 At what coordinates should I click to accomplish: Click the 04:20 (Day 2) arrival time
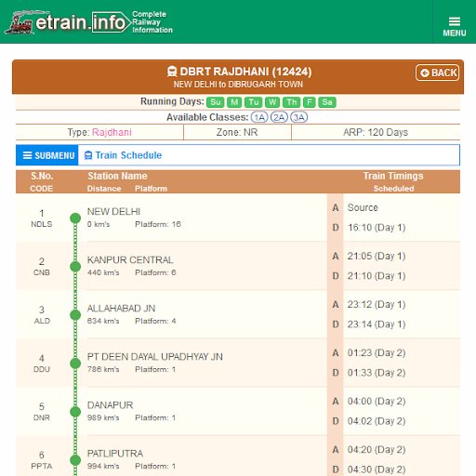[377, 449]
